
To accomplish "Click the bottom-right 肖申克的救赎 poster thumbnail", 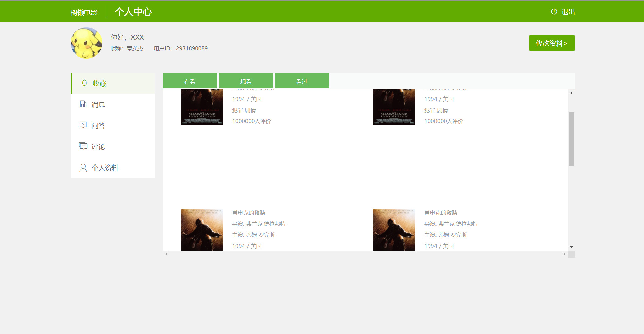I will click(394, 230).
